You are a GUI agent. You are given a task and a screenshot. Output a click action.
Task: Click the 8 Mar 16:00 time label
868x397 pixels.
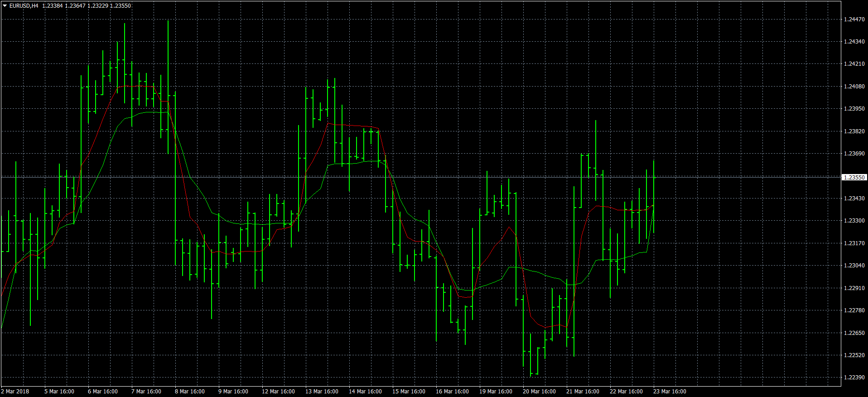[190, 392]
